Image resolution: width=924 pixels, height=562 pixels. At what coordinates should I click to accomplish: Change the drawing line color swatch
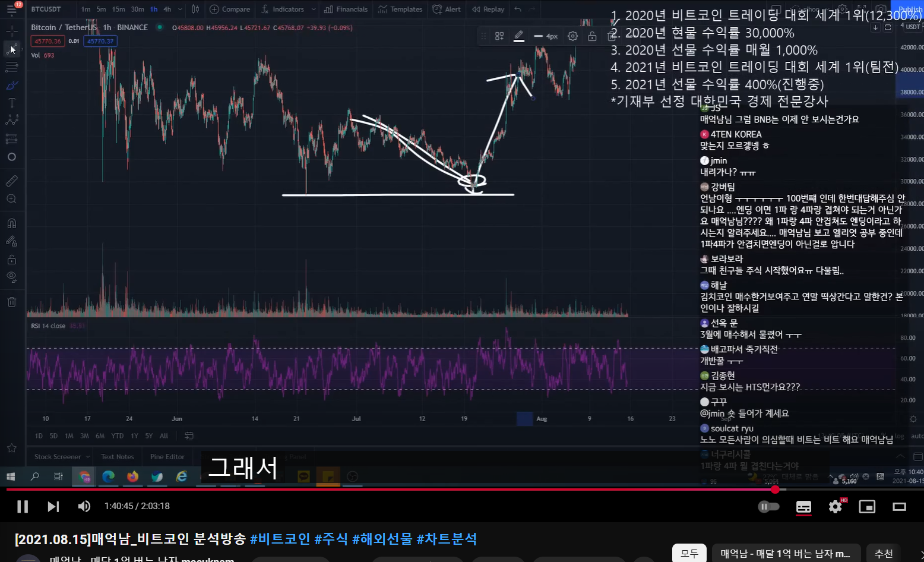pyautogui.click(x=518, y=36)
